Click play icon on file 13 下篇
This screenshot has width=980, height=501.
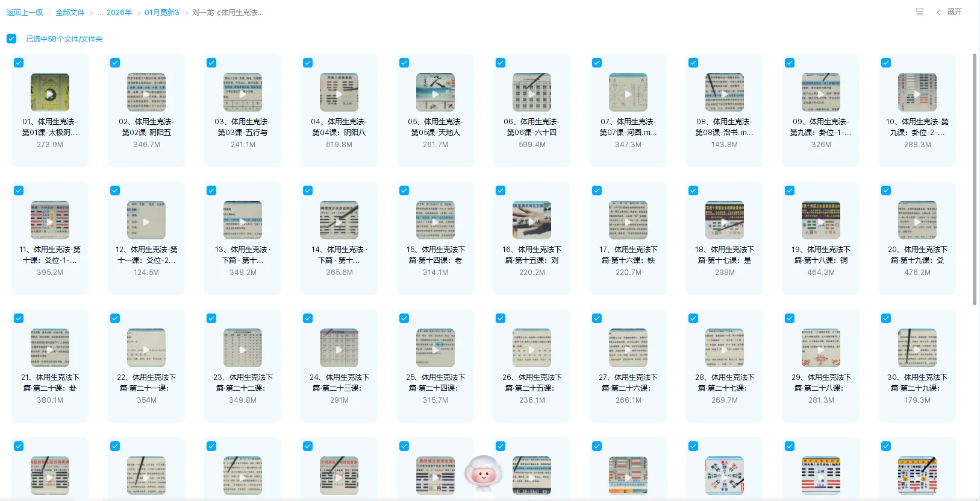pos(243,221)
